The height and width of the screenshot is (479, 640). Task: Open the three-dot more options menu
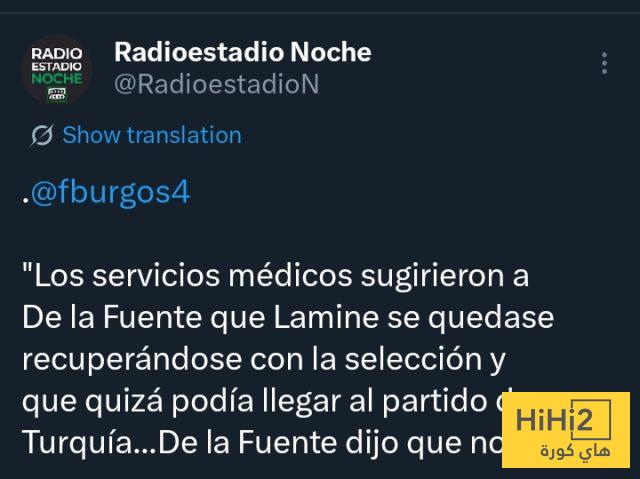pyautogui.click(x=604, y=63)
